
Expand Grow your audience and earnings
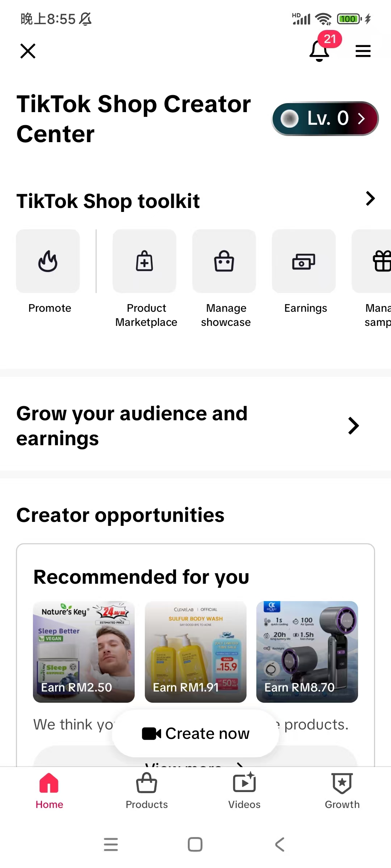coord(353,426)
